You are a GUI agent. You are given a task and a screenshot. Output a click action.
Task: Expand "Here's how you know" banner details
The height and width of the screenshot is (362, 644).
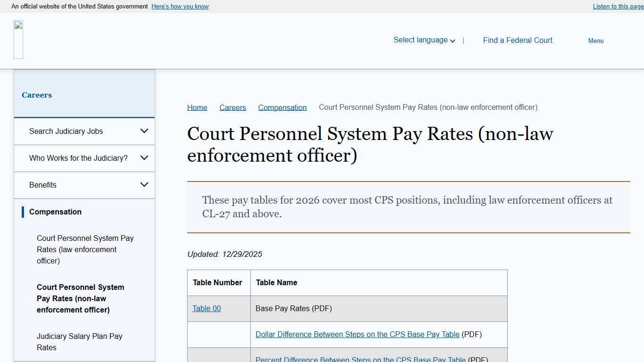(180, 6)
